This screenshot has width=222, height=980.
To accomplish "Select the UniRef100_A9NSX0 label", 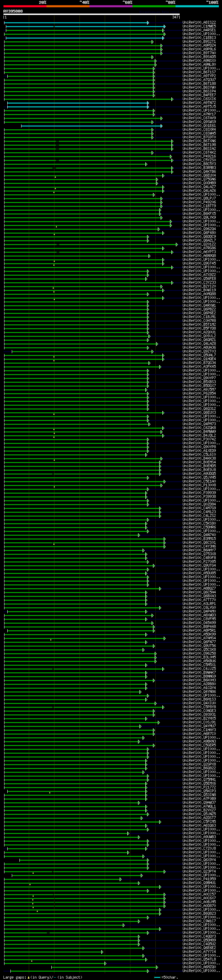I will [x=199, y=60].
